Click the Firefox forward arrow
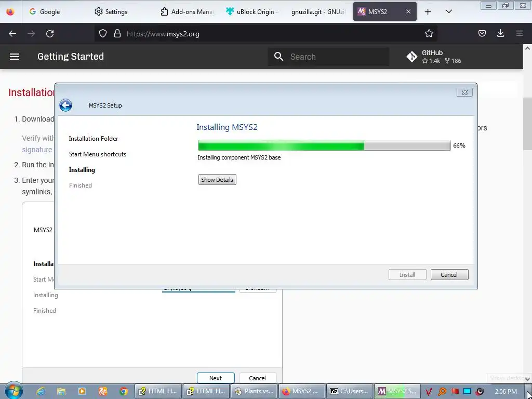 coord(31,34)
